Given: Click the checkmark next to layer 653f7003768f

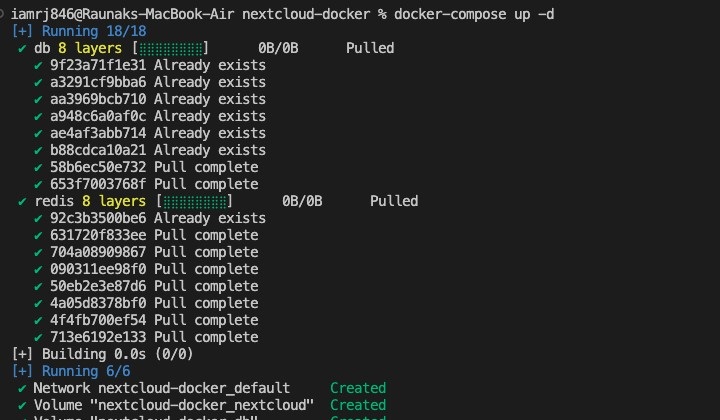Looking at the screenshot, I should pyautogui.click(x=38, y=184).
